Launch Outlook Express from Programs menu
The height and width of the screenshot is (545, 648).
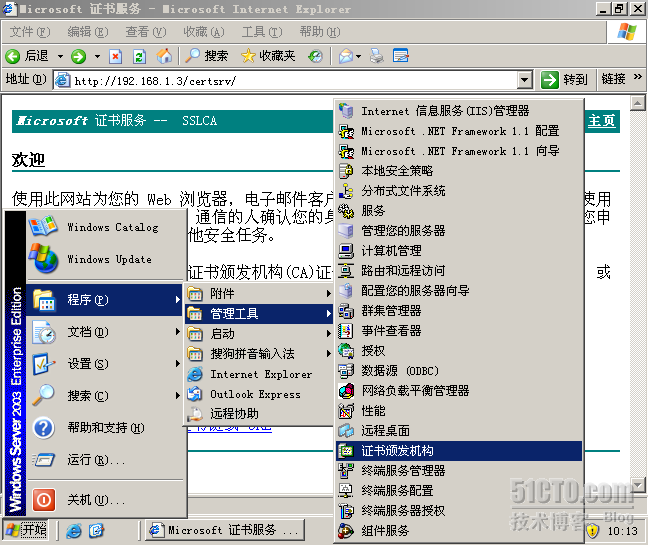(259, 394)
